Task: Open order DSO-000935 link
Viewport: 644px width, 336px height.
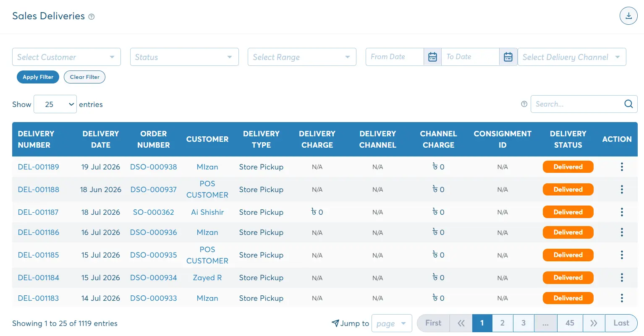Action: 154,255
